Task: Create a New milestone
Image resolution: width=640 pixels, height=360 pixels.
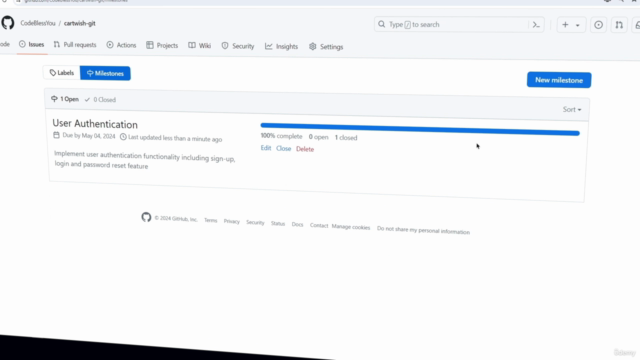Action: pos(559,80)
